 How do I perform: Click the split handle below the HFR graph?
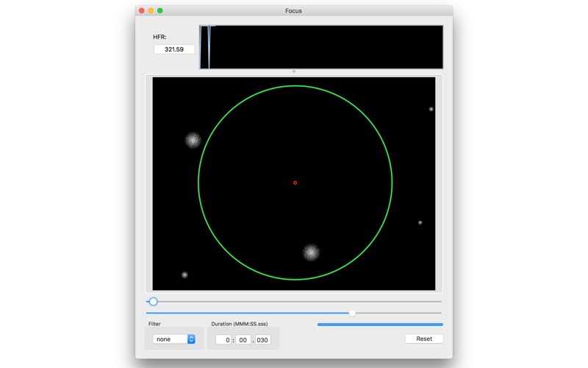pyautogui.click(x=294, y=71)
